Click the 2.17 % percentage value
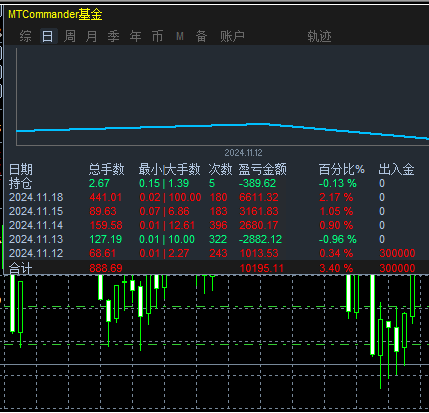The height and width of the screenshot is (413, 429). [x=336, y=197]
